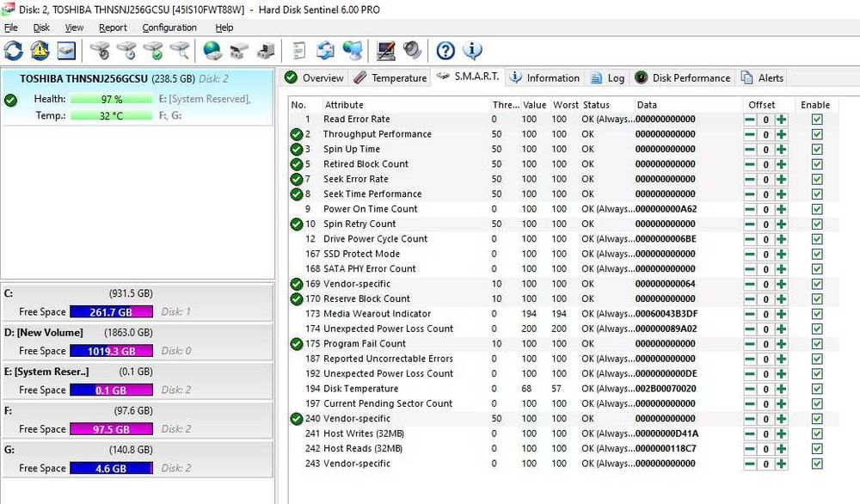Click the disk with magnifier surface test icon

tap(180, 51)
